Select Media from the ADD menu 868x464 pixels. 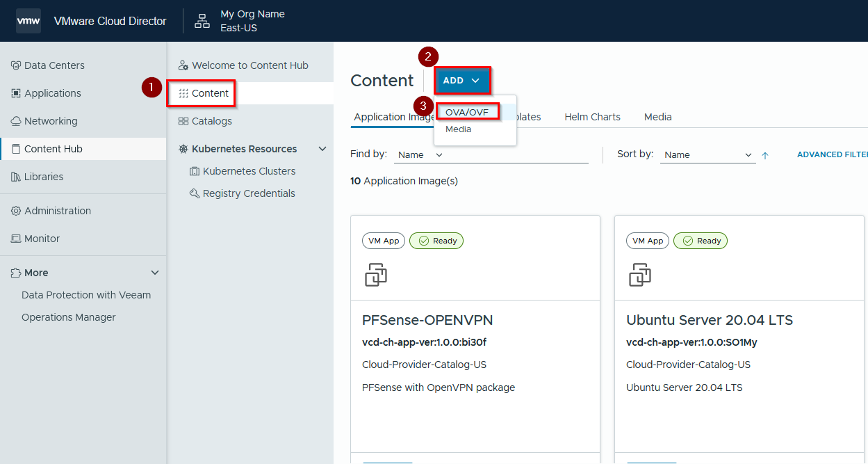[459, 129]
